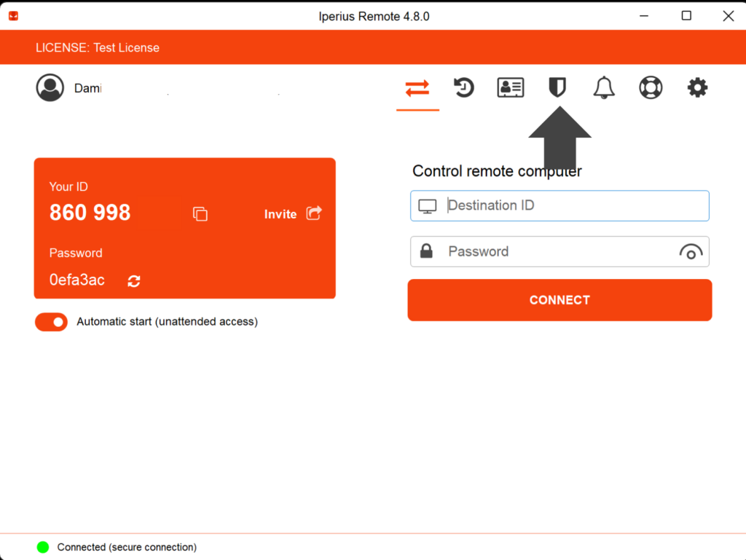The image size is (746, 560).
Task: Close the Iperius Remote window
Action: tap(728, 16)
